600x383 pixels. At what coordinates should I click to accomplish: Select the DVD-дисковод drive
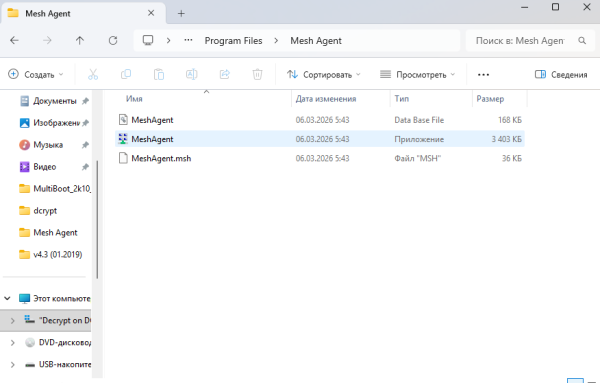pos(58,342)
